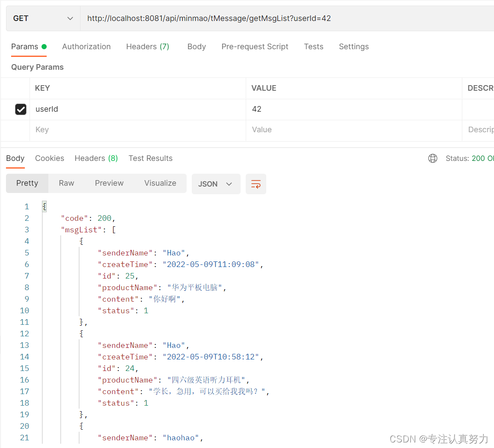
Task: Switch to the Raw view
Action: pyautogui.click(x=66, y=183)
